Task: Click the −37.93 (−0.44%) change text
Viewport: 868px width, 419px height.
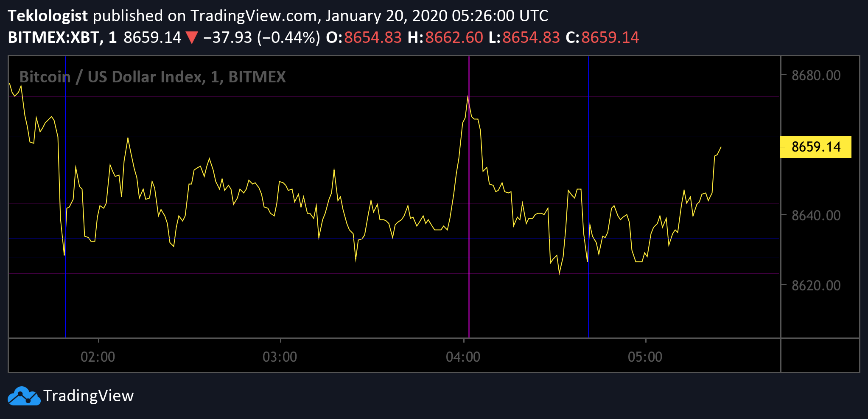Action: pyautogui.click(x=262, y=37)
